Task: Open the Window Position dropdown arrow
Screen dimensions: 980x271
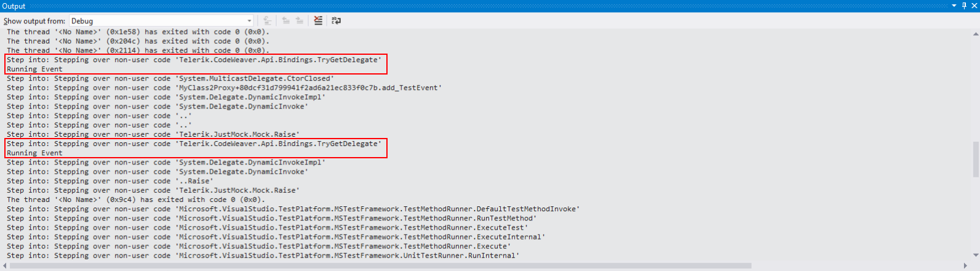Action: click(x=954, y=6)
